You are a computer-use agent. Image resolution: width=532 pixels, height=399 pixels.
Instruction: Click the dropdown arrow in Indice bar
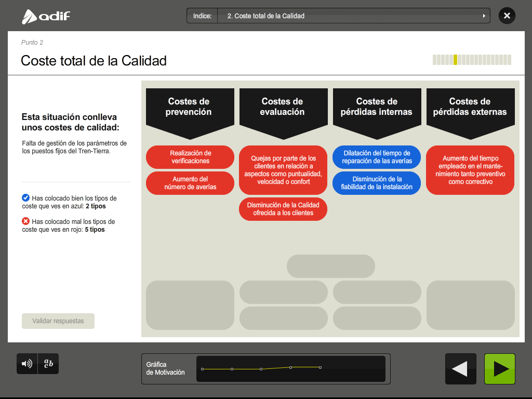pos(484,16)
